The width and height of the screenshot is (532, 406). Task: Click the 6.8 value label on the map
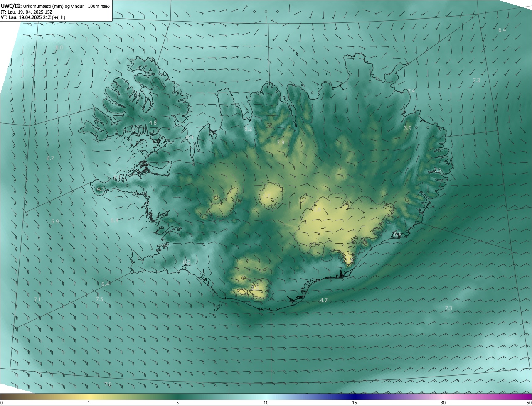pyautogui.click(x=398, y=235)
